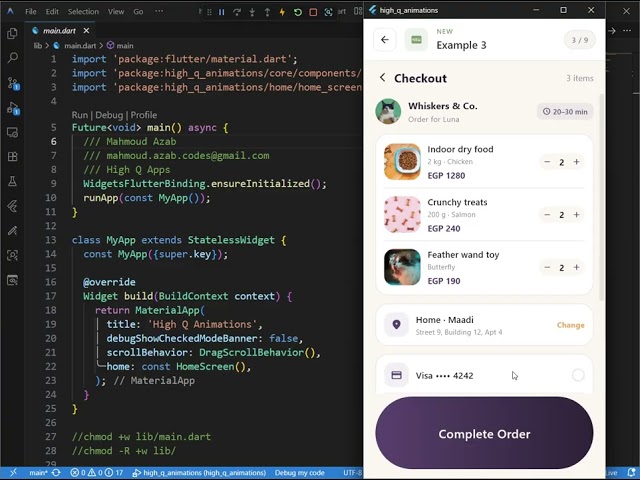Click the main.dart breadcrumb segment
This screenshot has width=640, height=480.
80,46
